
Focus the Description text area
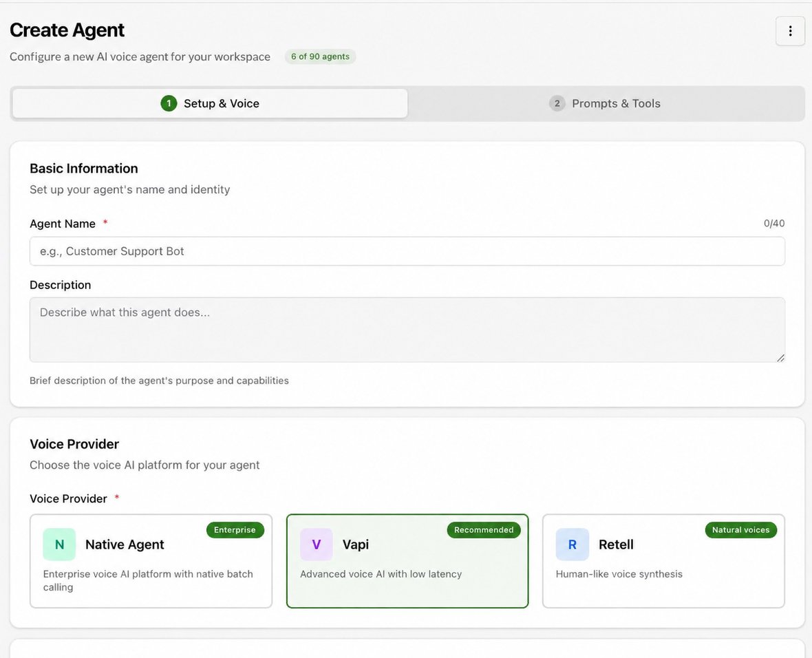click(407, 330)
